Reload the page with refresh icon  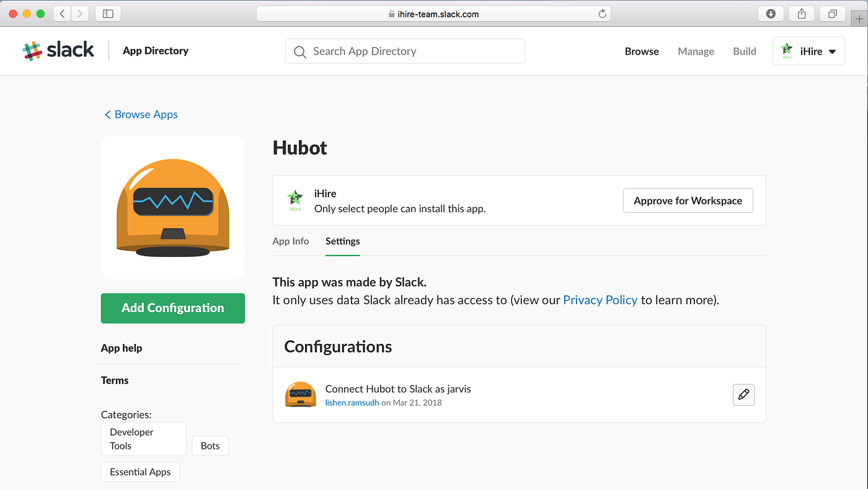(x=602, y=14)
